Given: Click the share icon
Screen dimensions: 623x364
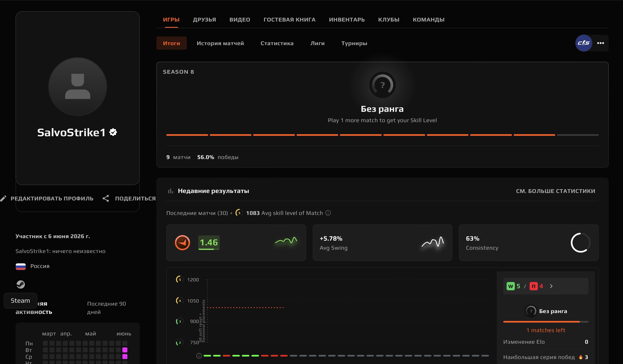Looking at the screenshot, I should [x=106, y=198].
